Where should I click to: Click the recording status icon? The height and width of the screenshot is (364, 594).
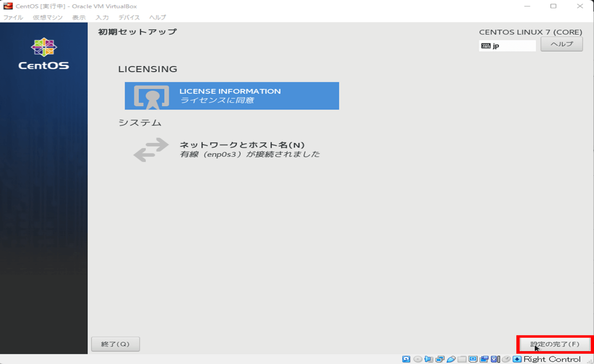(484, 359)
